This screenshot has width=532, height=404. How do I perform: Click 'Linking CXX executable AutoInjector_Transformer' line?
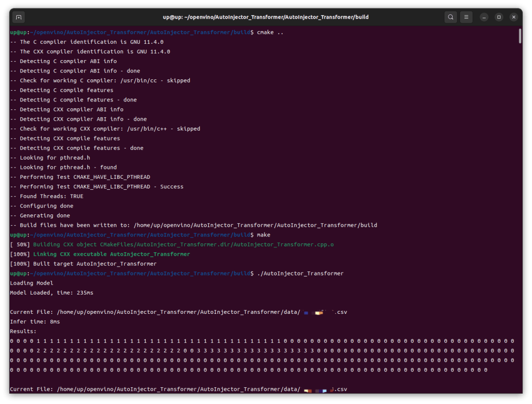pos(111,254)
